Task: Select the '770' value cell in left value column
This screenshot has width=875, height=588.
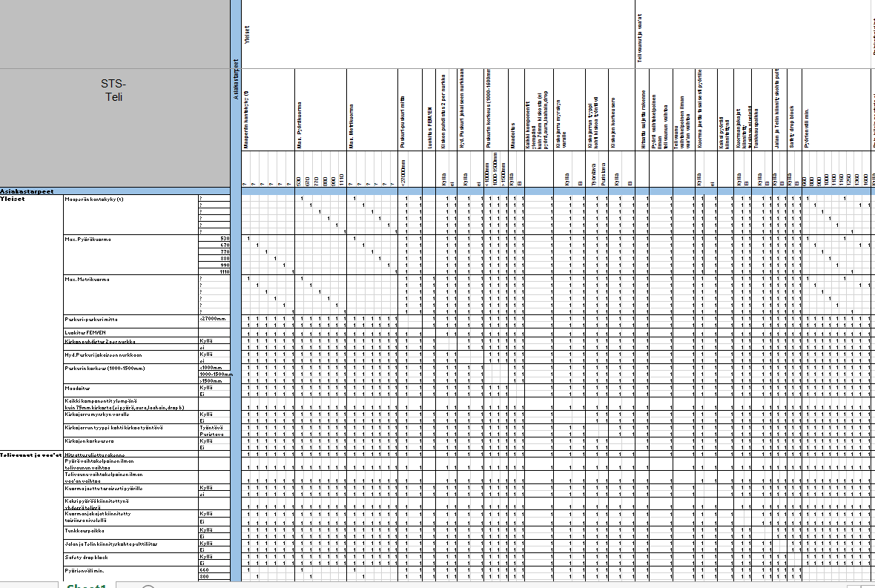Action: (214, 252)
